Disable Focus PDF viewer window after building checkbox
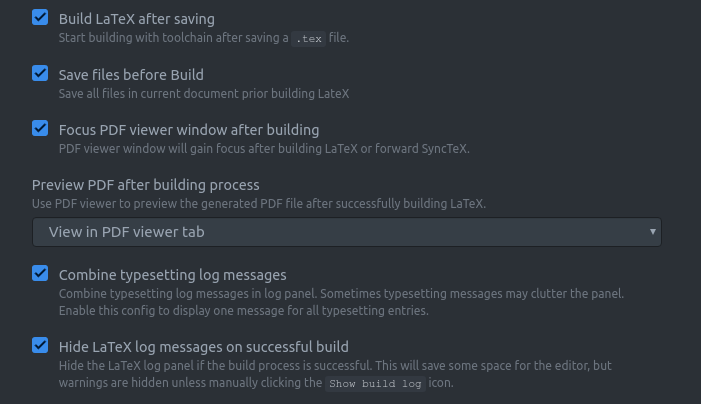 click(40, 129)
